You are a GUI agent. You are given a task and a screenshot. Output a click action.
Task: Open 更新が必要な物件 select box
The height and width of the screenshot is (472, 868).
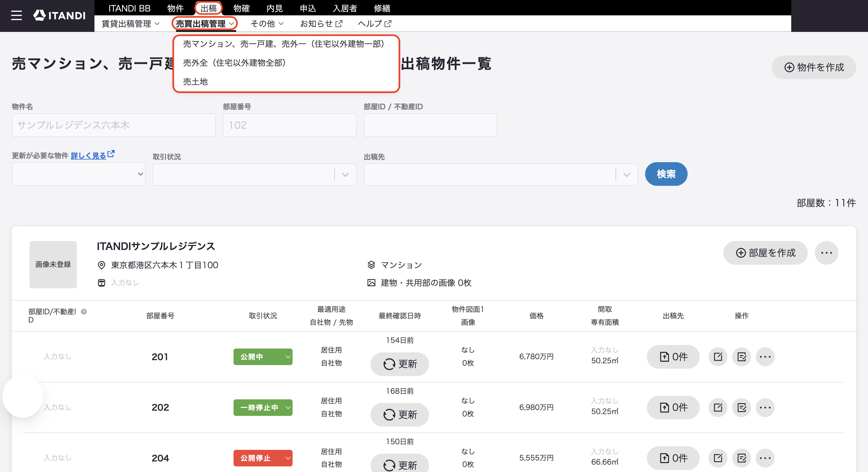79,174
